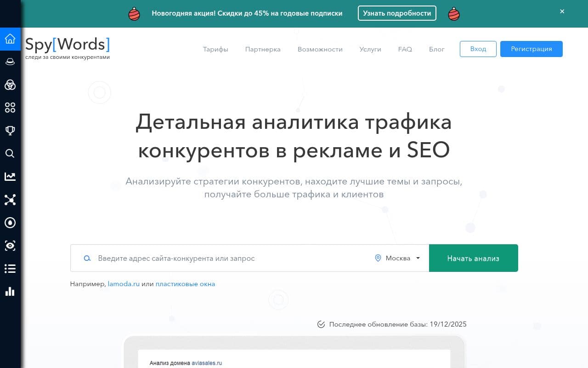Click the eye scan icon in the sidebar

pos(10,246)
